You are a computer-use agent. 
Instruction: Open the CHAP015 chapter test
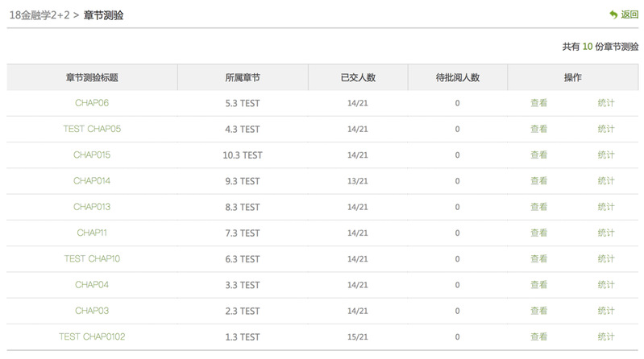92,155
